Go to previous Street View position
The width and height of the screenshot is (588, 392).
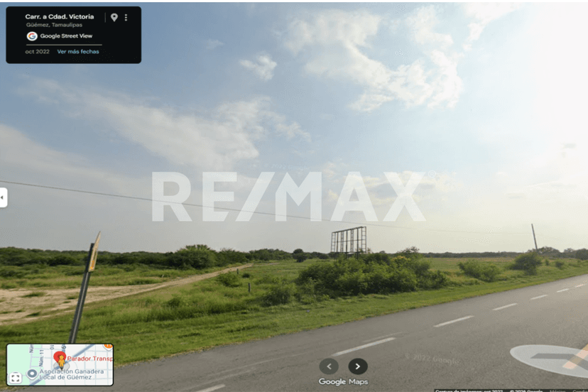[x=329, y=366]
